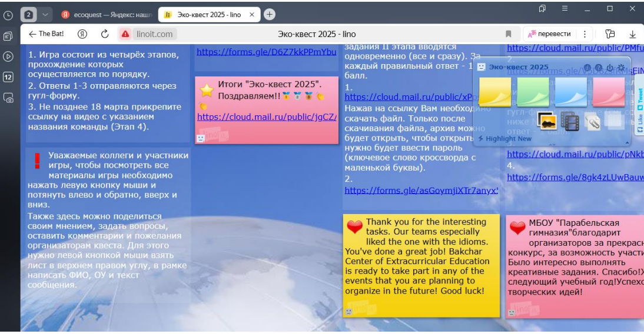The height and width of the screenshot is (334, 644).
Task: Click the Эко-квест 2025 canvas title
Action: (519, 67)
